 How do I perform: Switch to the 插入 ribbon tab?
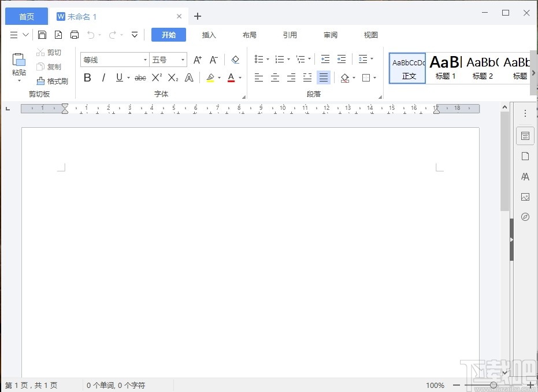(209, 35)
